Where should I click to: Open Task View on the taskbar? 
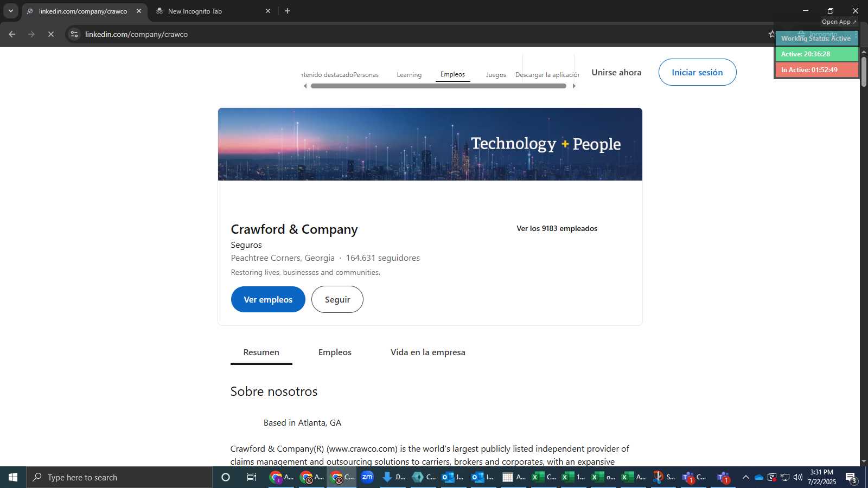(252, 477)
